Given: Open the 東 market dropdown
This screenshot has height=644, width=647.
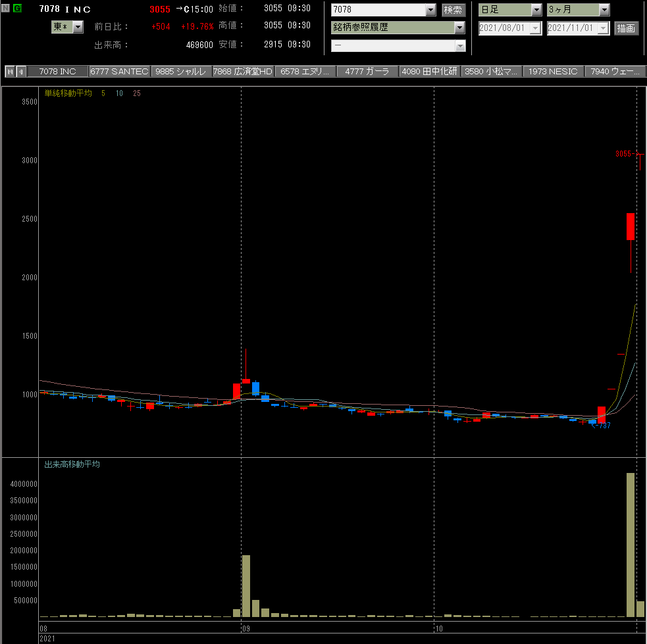Looking at the screenshot, I should [x=78, y=27].
